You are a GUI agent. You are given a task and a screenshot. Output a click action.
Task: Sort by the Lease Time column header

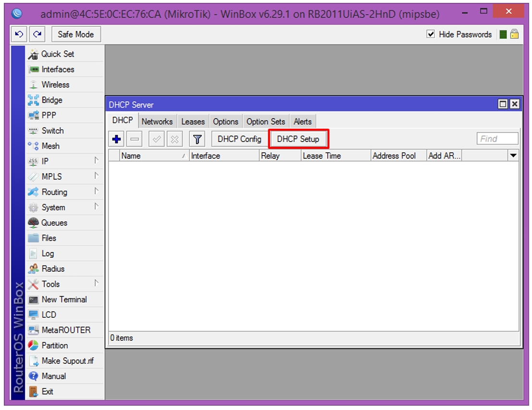pyautogui.click(x=336, y=156)
